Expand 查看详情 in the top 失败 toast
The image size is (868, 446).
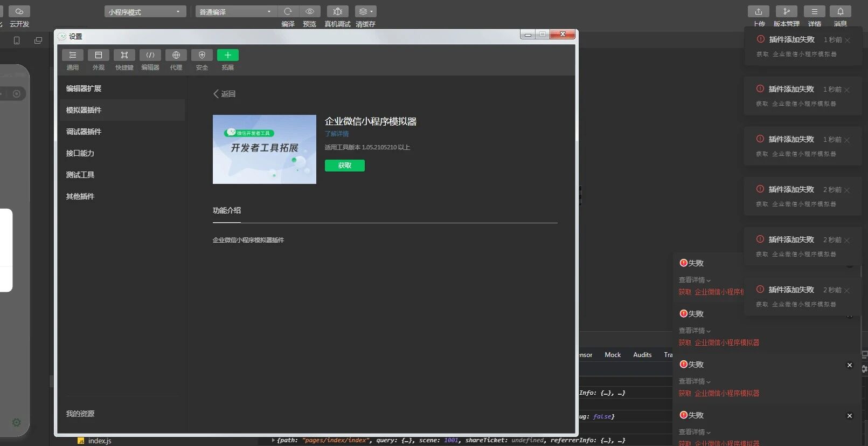pos(695,280)
